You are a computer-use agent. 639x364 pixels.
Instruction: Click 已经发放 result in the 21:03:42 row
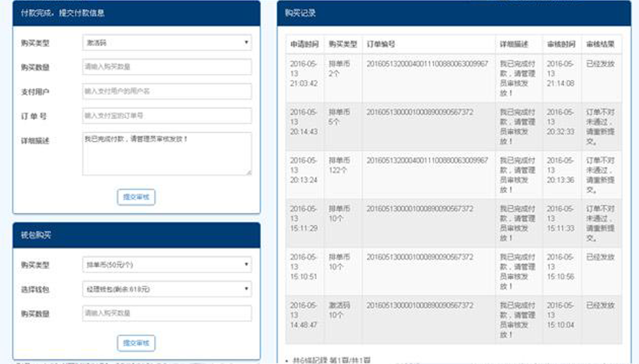click(x=600, y=64)
